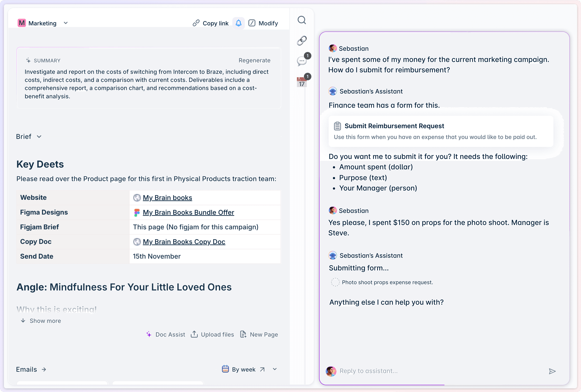581x392 pixels.
Task: Open search with the magnifier icon
Action: 302,20
